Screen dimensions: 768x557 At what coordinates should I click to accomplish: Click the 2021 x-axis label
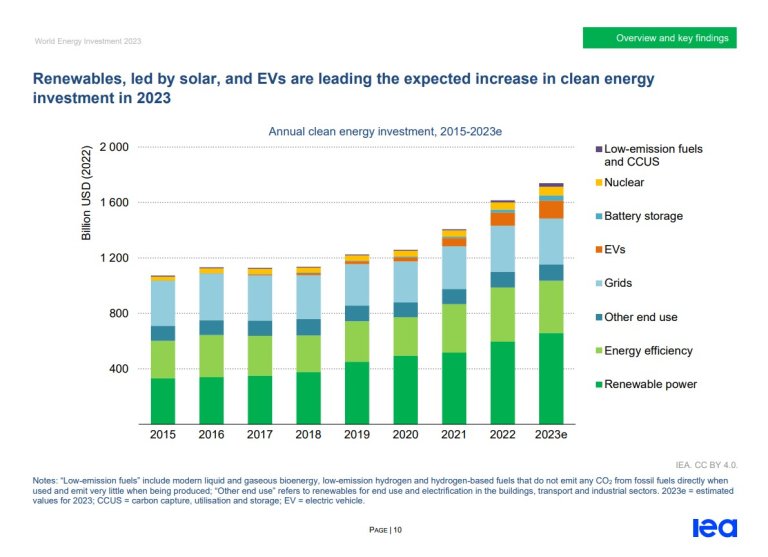pyautogui.click(x=454, y=435)
